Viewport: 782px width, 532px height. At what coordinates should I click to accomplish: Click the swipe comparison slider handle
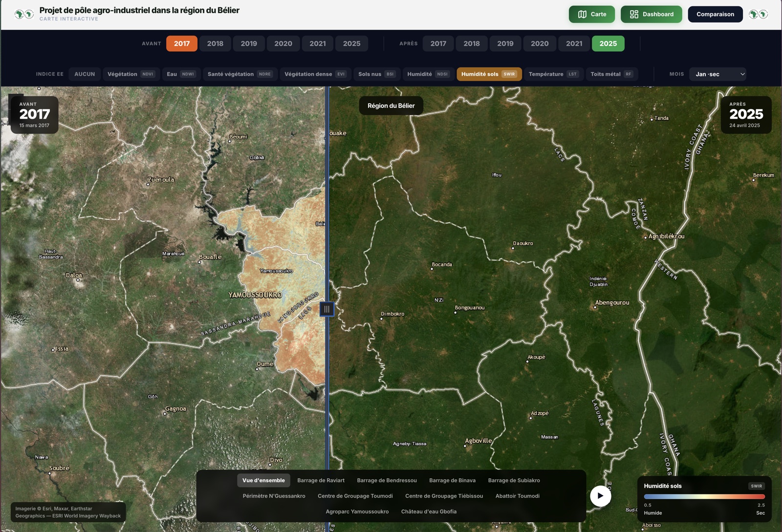(x=327, y=309)
